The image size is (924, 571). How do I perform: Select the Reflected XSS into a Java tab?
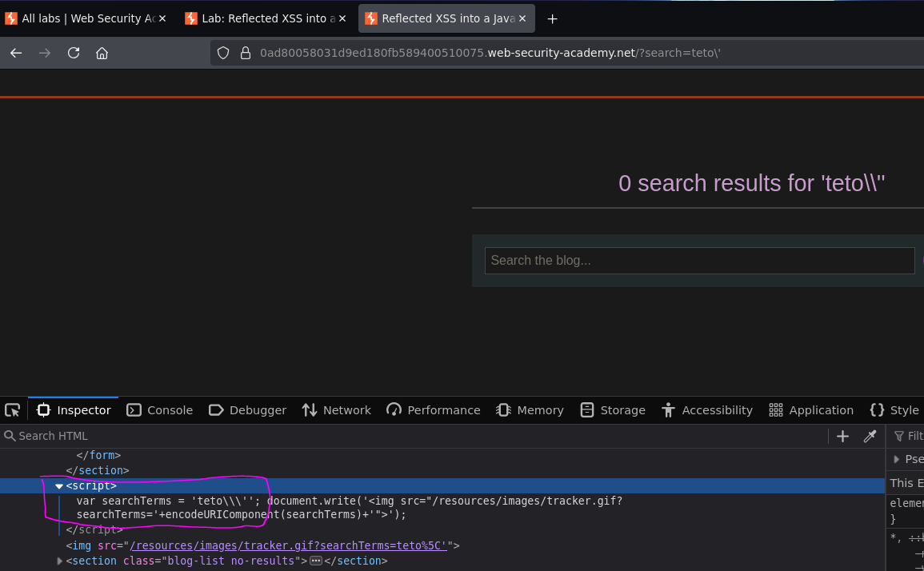[446, 19]
